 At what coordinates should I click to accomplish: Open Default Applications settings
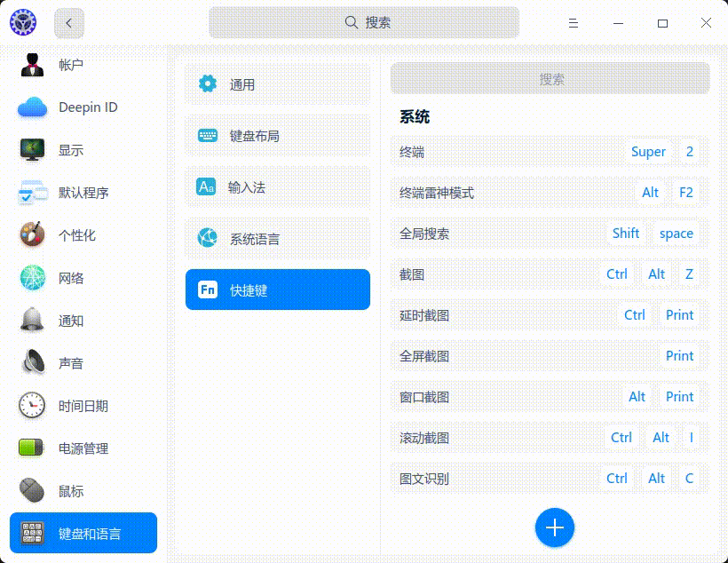tap(80, 193)
